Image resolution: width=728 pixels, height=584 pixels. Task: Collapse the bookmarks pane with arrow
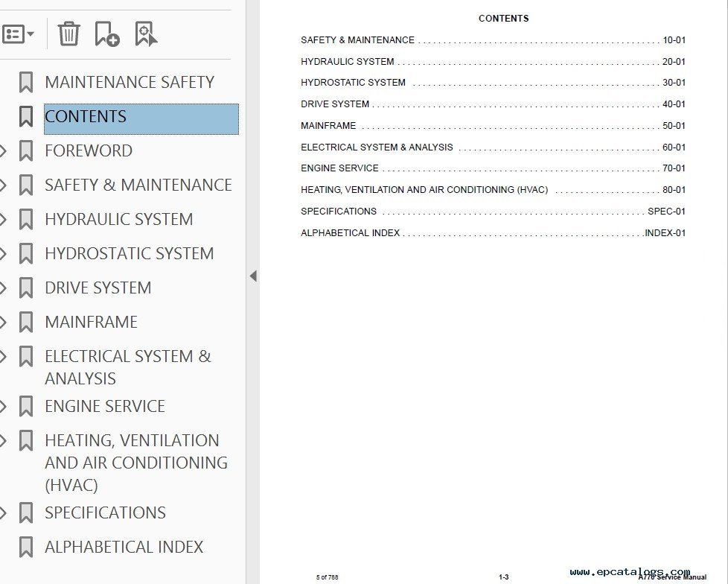pyautogui.click(x=252, y=276)
